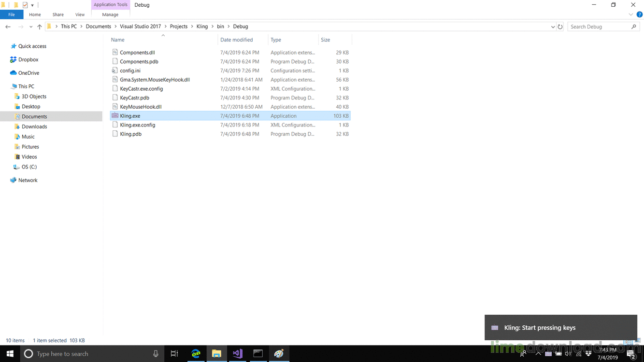644x362 pixels.
Task: Open the View ribbon tab
Action: coord(80,15)
